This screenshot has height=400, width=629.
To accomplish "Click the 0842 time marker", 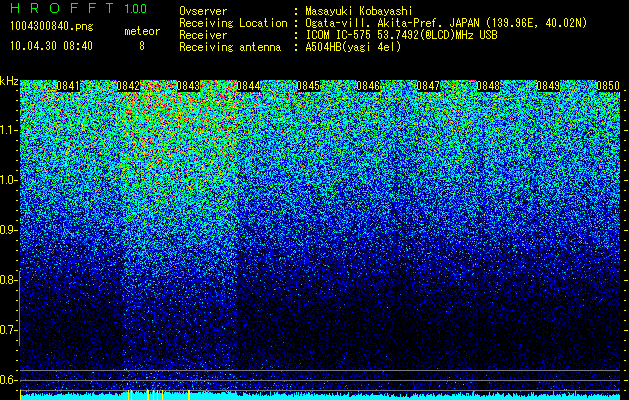I will point(128,86).
